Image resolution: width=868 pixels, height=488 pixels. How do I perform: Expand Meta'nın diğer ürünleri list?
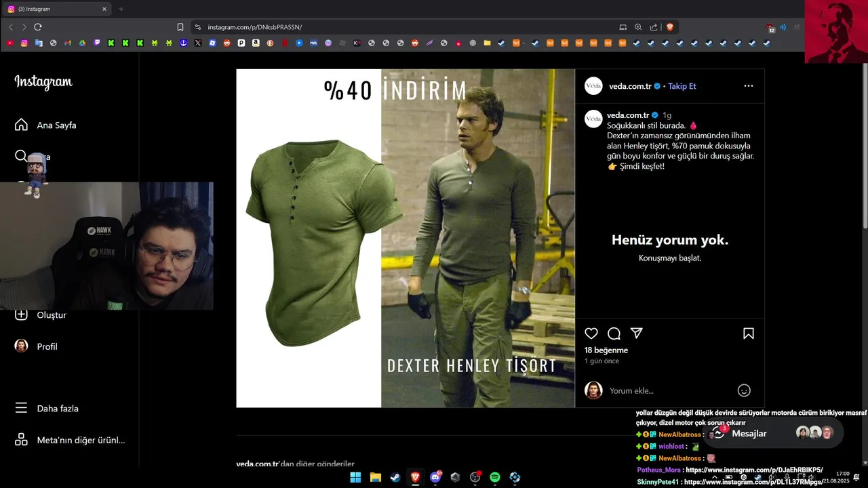click(x=70, y=440)
